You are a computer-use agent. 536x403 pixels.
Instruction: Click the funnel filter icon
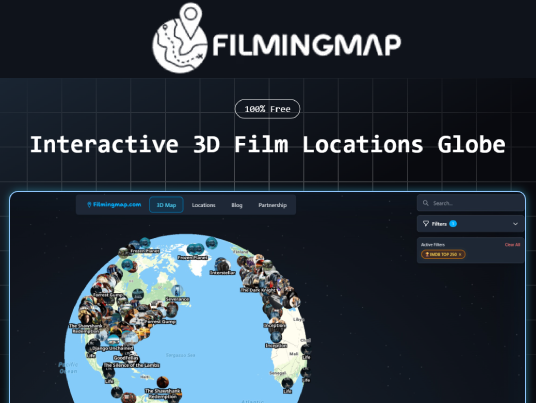pyautogui.click(x=426, y=224)
